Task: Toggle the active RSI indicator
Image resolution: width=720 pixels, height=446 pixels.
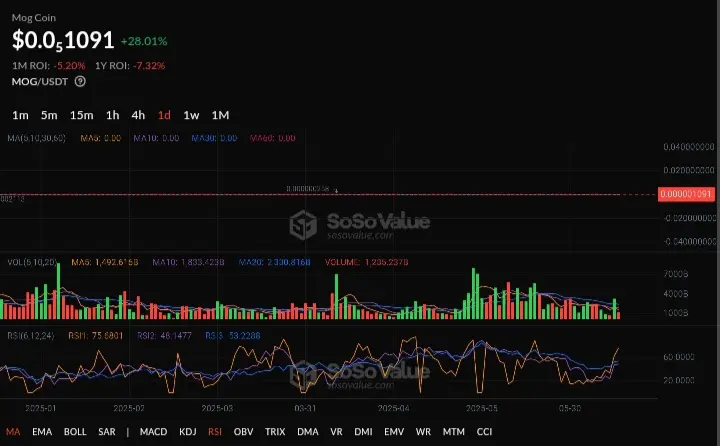Action: (x=215, y=432)
